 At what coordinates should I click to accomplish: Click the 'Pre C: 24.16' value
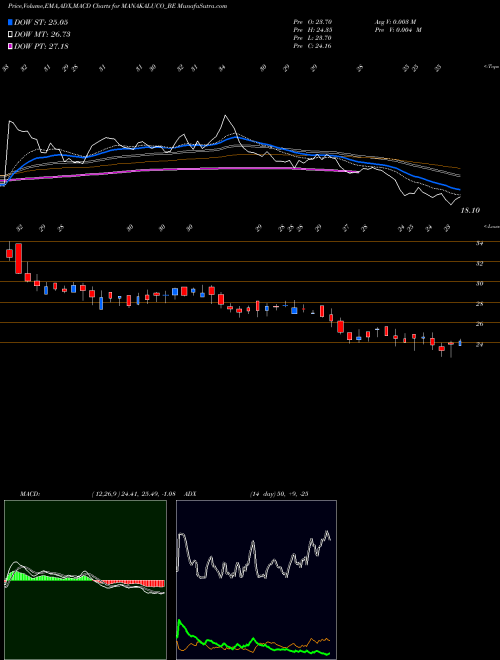click(x=312, y=46)
